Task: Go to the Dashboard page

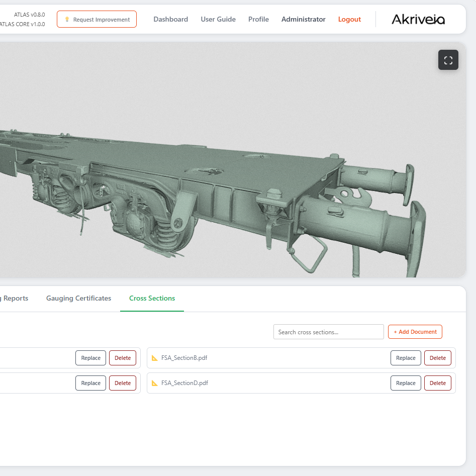Action: tap(170, 20)
